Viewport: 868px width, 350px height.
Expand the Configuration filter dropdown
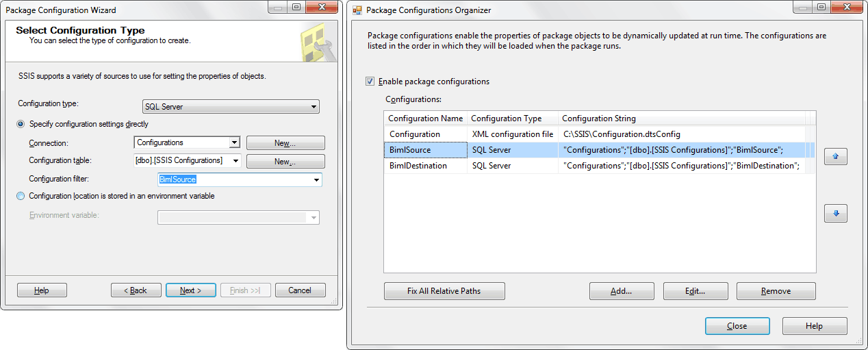[316, 179]
